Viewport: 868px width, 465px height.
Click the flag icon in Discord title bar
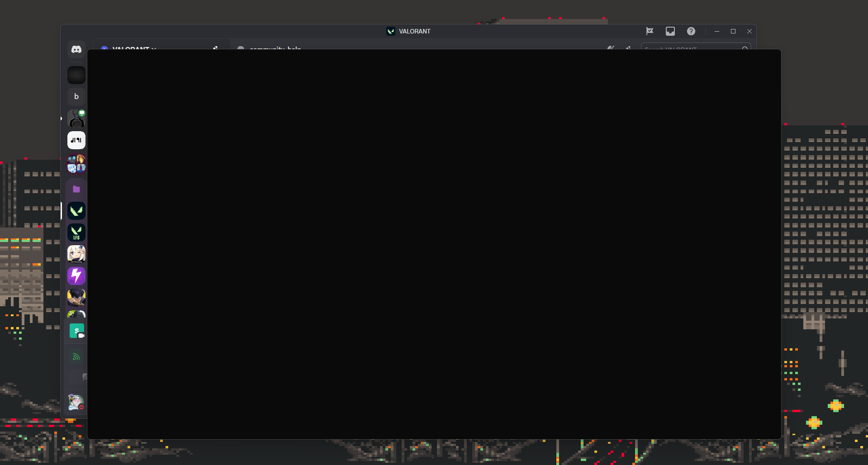[x=650, y=31]
